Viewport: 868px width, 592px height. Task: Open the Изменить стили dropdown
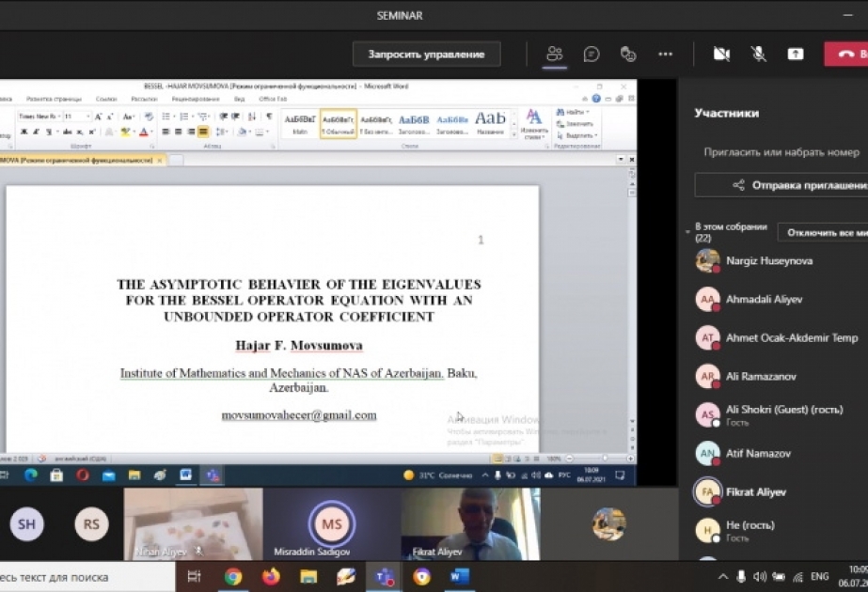coord(533,124)
